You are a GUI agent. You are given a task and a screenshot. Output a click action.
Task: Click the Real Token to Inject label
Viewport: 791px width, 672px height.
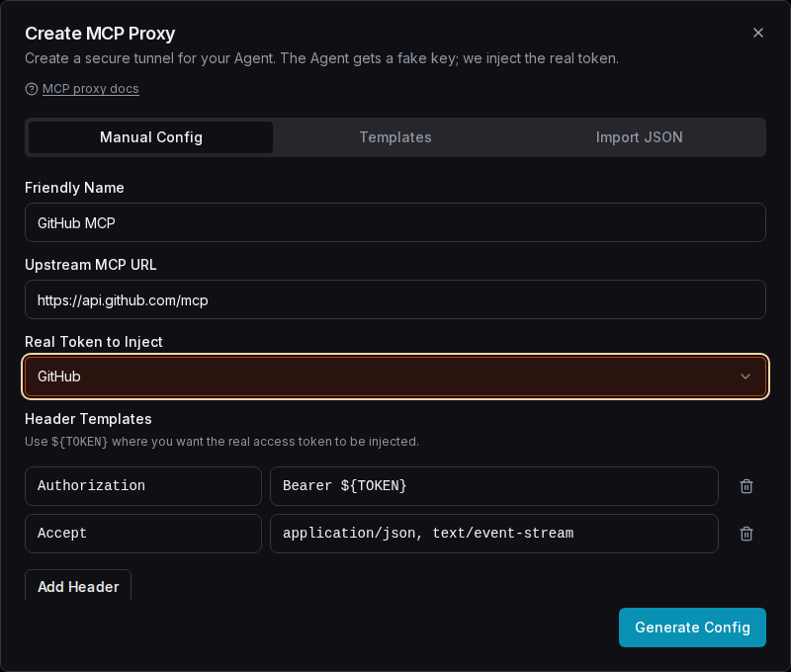click(94, 342)
